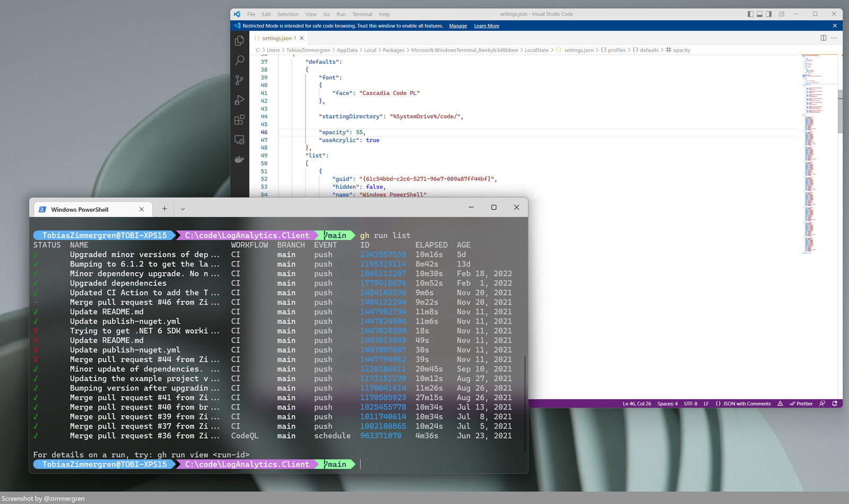Toggle the bottom panel visibility

point(759,14)
